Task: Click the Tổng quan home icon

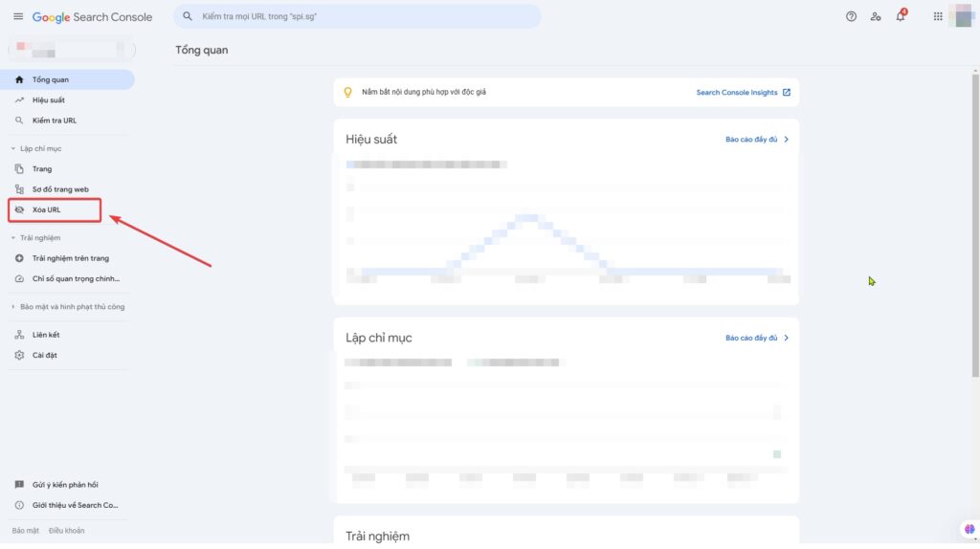Action: 19,80
